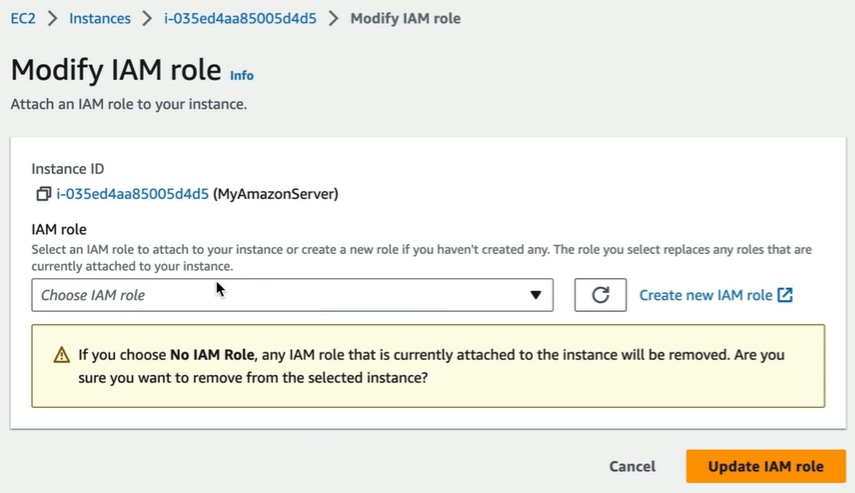This screenshot has width=855, height=493.
Task: Click the bold No IAM Role text in the warning
Action: [212, 355]
